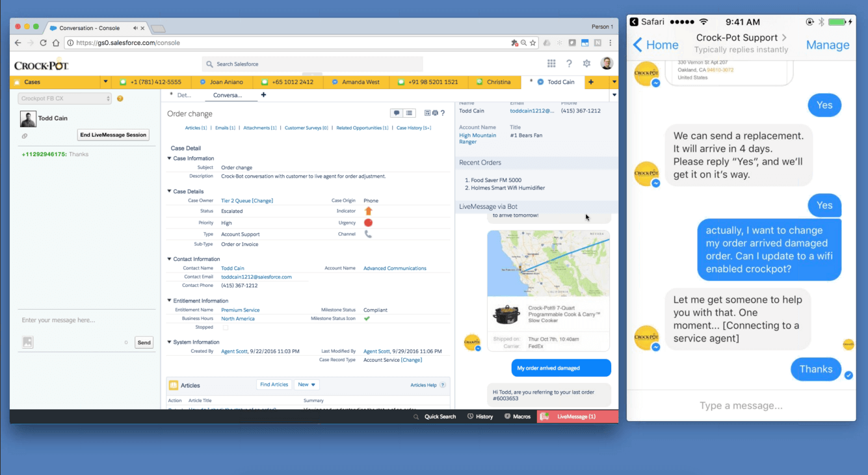Click the Todd Cain contact photo
868x475 pixels.
point(28,118)
